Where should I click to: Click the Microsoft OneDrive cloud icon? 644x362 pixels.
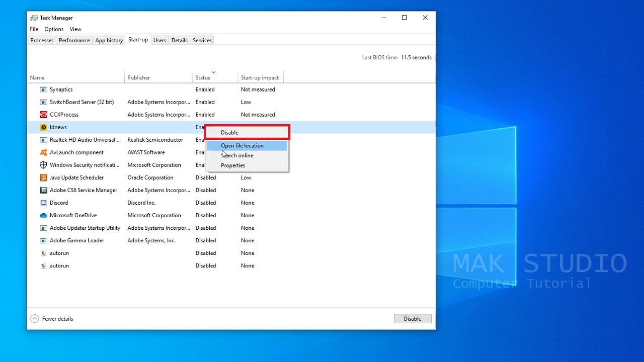[x=43, y=215]
